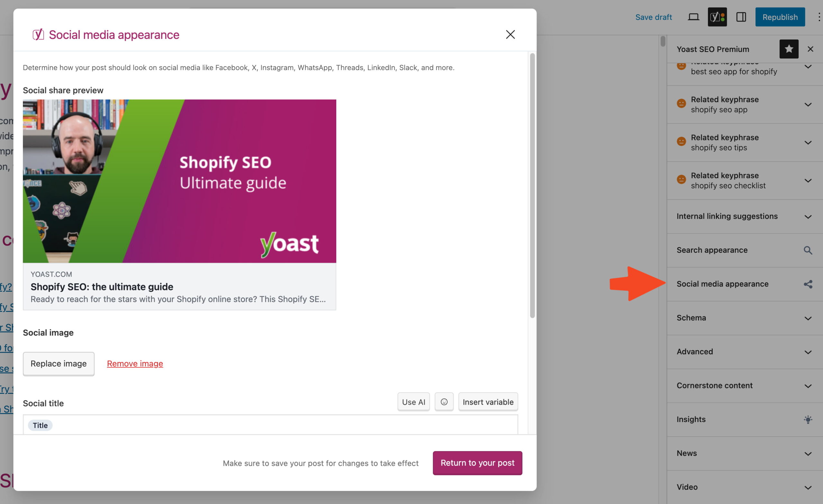823x504 pixels.
Task: Close the Yoast SEO Premium sidebar
Action: point(810,49)
